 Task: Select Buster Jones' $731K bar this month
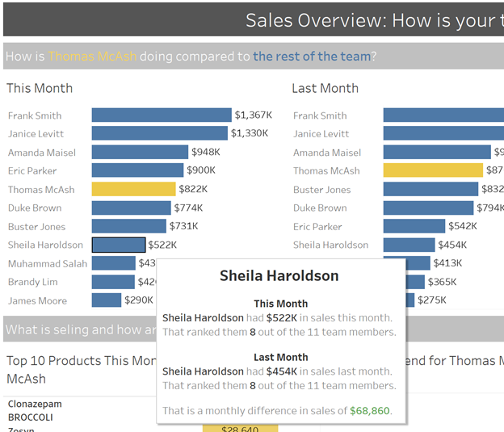coord(129,226)
